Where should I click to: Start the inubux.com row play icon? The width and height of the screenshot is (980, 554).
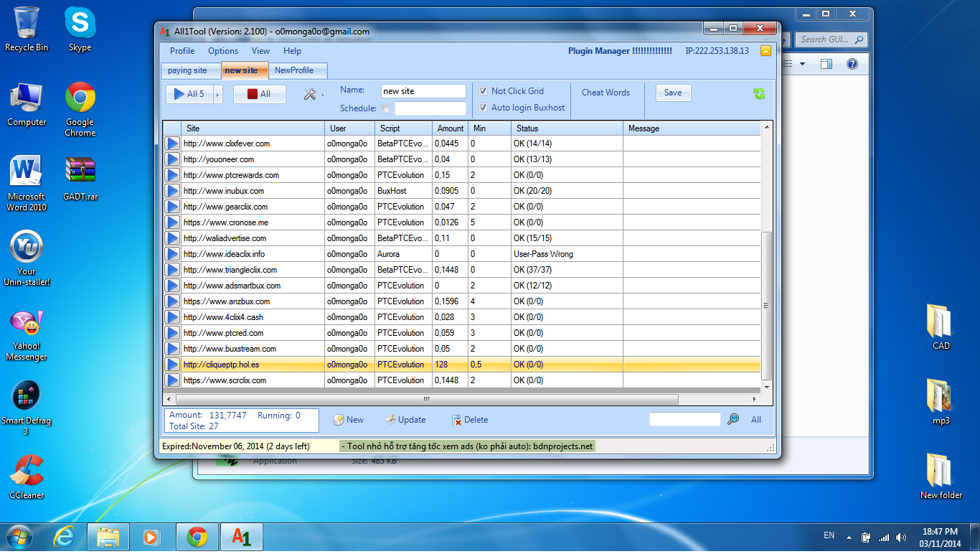[x=172, y=191]
